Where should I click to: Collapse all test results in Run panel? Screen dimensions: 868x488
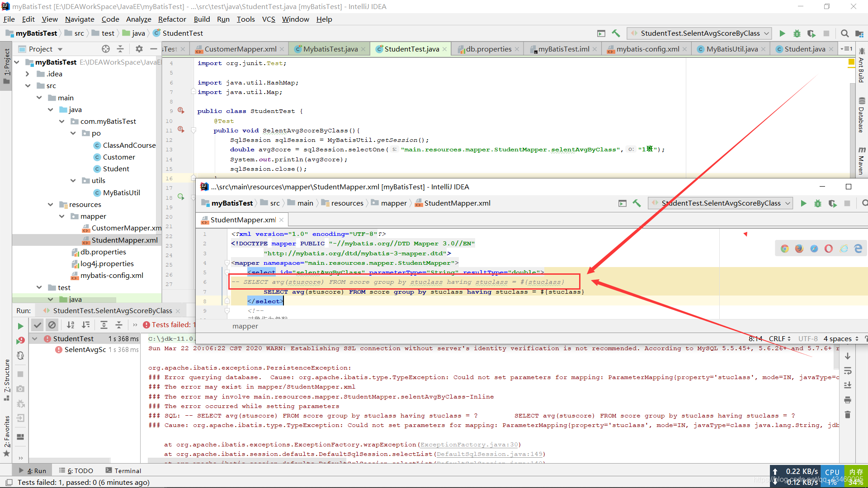point(119,325)
